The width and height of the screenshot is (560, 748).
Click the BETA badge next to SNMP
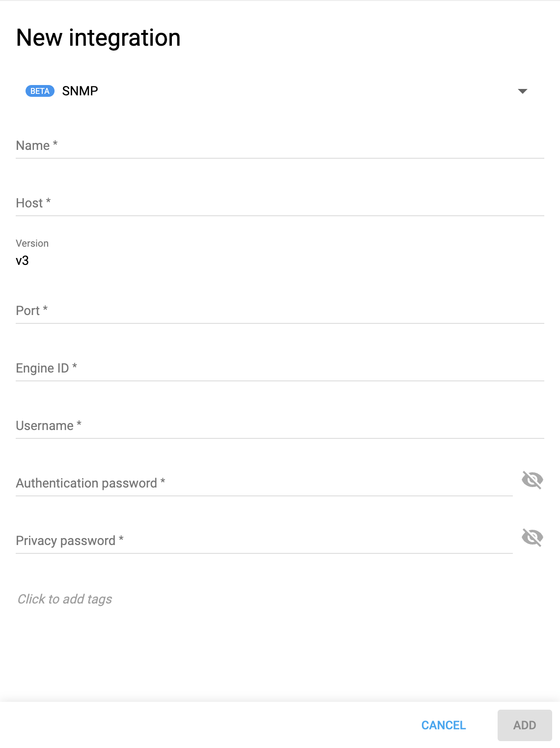(x=40, y=91)
